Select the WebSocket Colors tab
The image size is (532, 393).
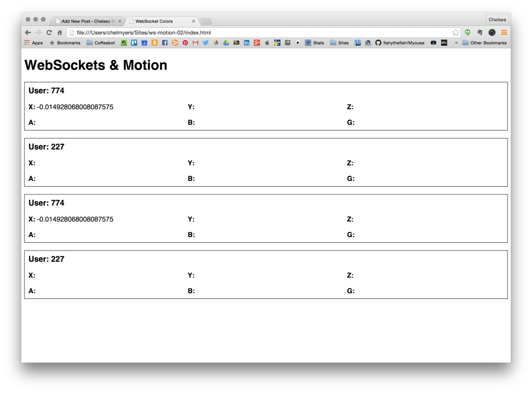pos(161,21)
